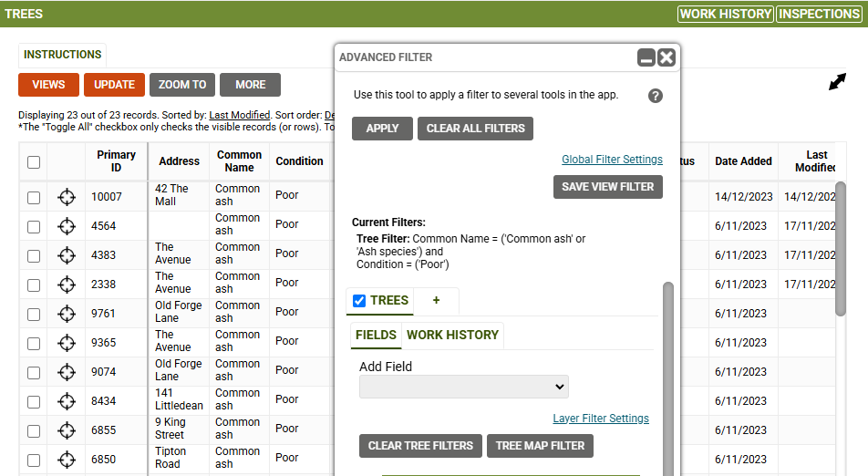Check the row for tree 9365
Image resolution: width=868 pixels, height=476 pixels.
point(34,344)
